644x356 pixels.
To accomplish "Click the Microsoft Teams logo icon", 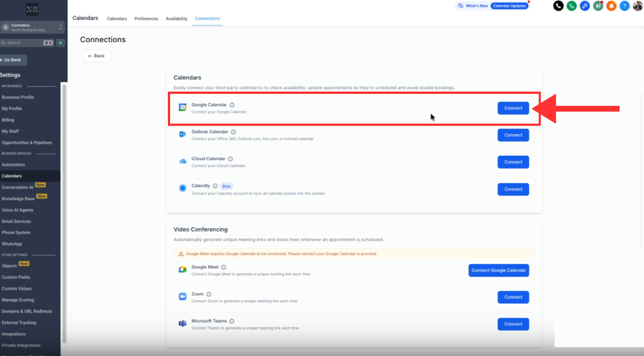I will point(183,323).
